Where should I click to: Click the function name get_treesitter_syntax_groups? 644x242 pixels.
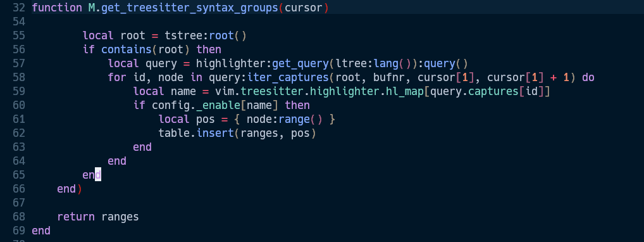point(190,8)
